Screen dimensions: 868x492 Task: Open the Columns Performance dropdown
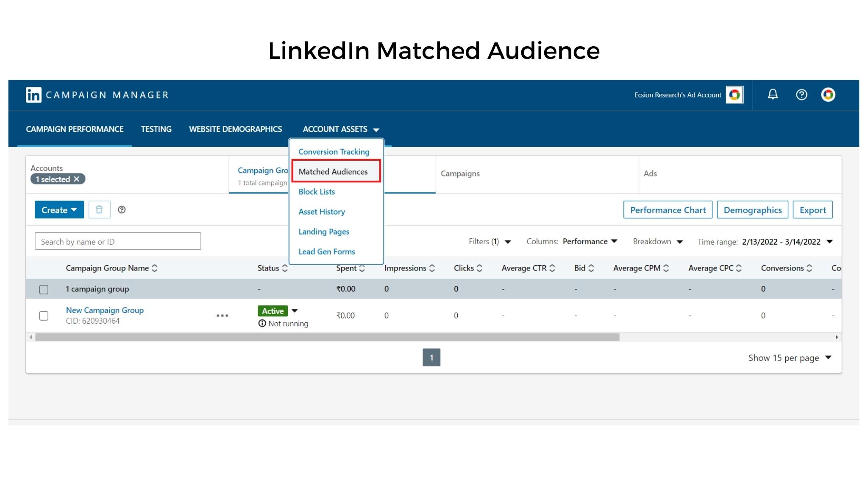572,241
